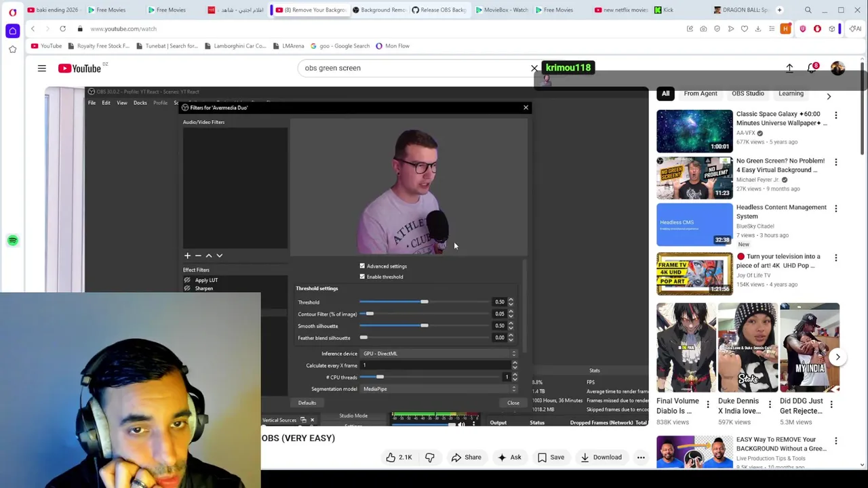Dislike the video with thumbs down
The height and width of the screenshot is (488, 868).
click(430, 457)
